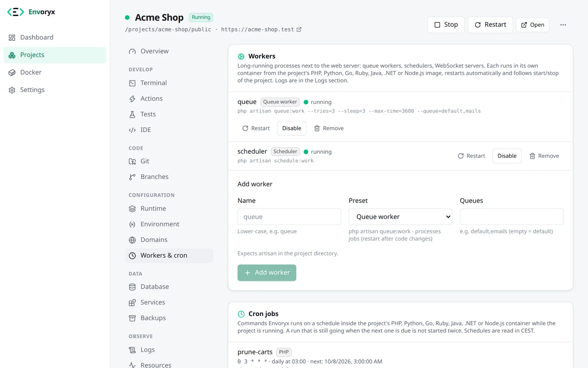Restart the scheduler worker
The height and width of the screenshot is (368, 588).
[x=471, y=156]
